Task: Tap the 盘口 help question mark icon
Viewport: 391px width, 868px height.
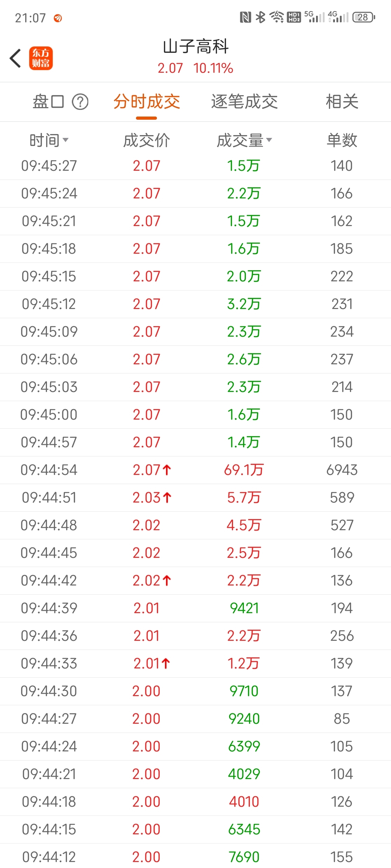Action: [x=80, y=102]
